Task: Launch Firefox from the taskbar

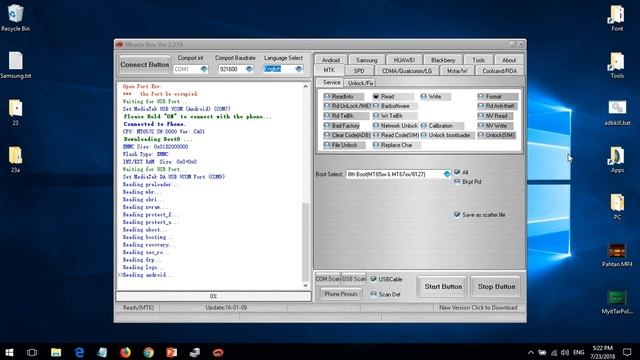Action: (x=125, y=352)
